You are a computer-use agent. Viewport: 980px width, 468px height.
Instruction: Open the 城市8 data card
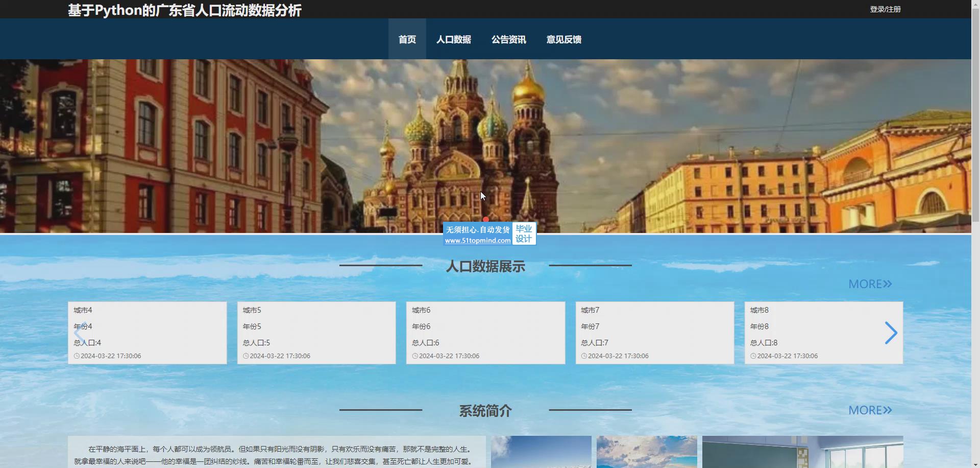pyautogui.click(x=824, y=333)
